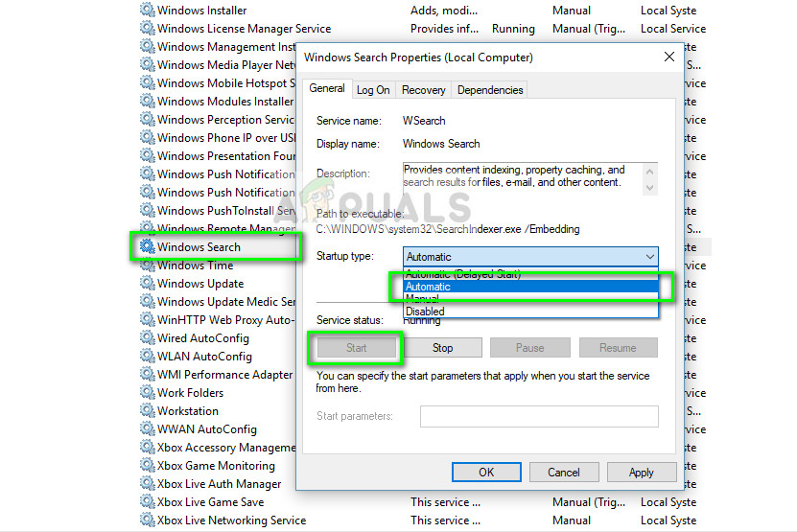Image resolution: width=797 pixels, height=532 pixels.
Task: Choose Automatic (Delayed Start) from the list
Action: [x=530, y=274]
